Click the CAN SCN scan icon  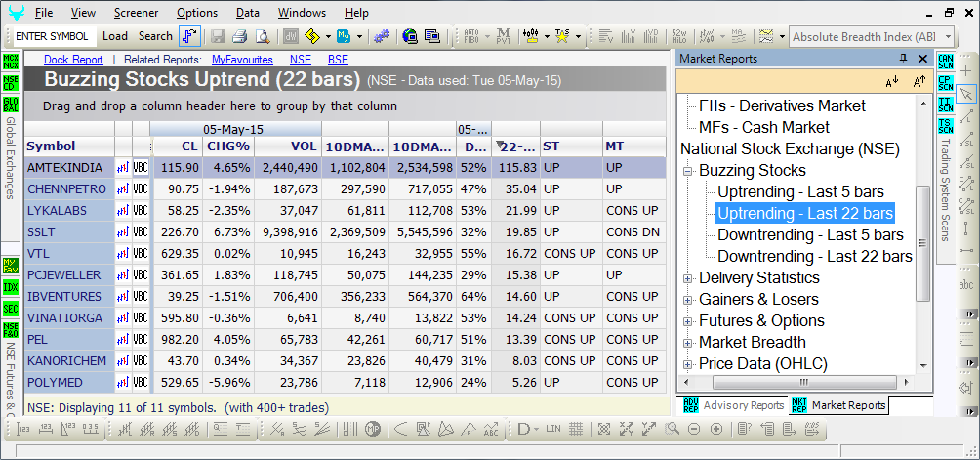click(946, 62)
